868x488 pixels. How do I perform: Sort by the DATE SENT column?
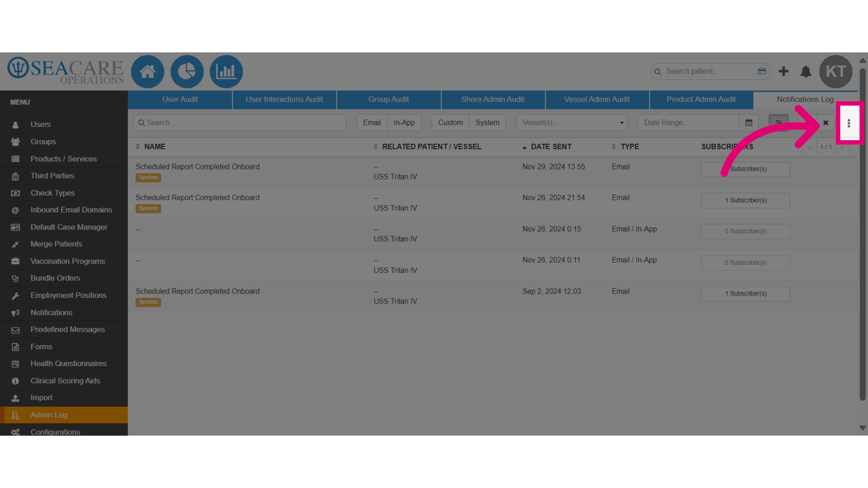[x=547, y=147]
